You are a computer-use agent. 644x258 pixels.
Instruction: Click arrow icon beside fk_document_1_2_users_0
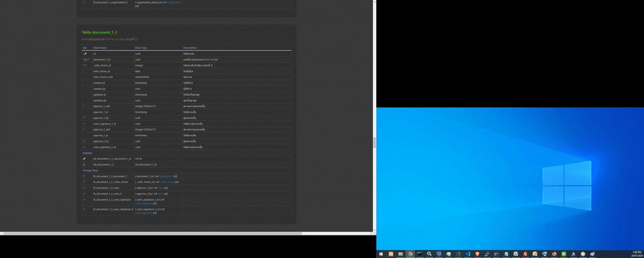[84, 194]
